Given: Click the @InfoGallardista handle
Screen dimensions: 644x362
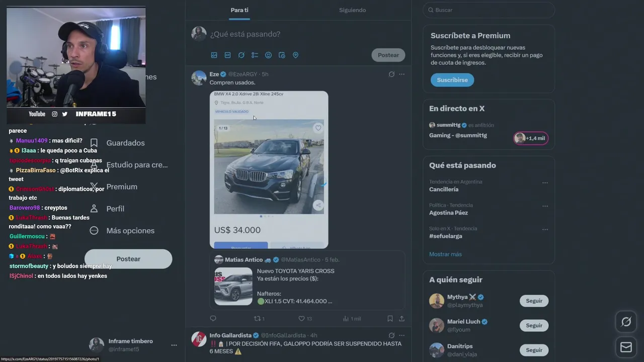Looking at the screenshot, I should click(x=283, y=335).
